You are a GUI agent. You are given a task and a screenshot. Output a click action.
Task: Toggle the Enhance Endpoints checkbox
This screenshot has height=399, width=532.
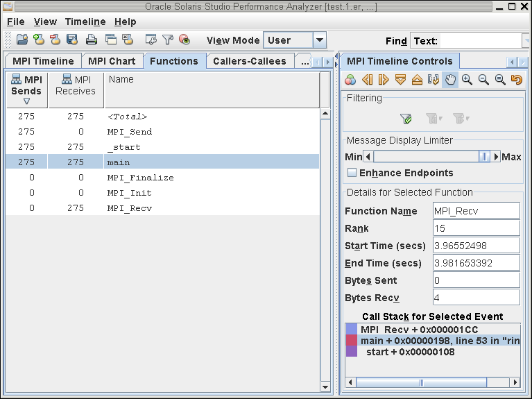pyautogui.click(x=352, y=173)
